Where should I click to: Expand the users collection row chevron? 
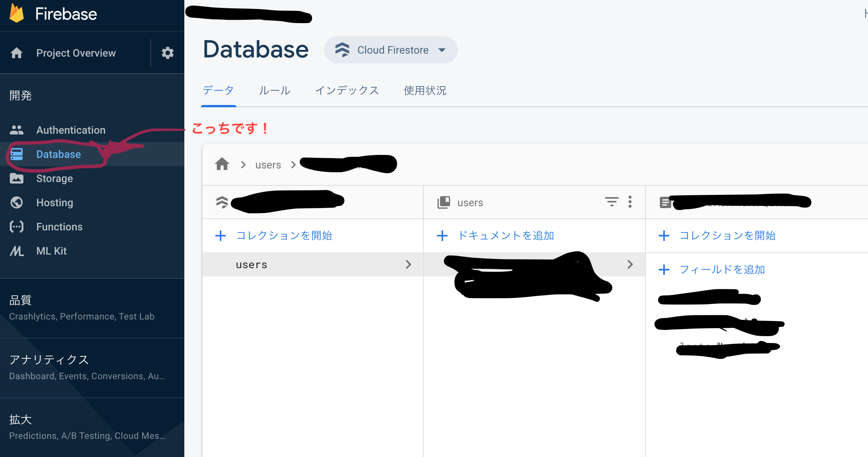click(408, 264)
